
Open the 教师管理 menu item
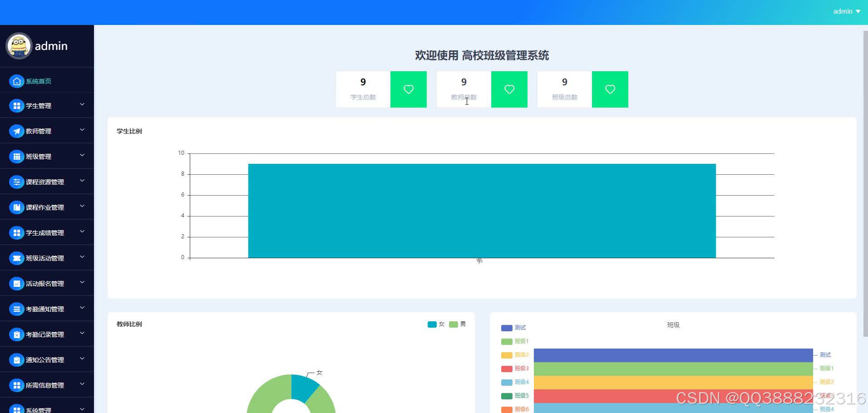[x=47, y=131]
